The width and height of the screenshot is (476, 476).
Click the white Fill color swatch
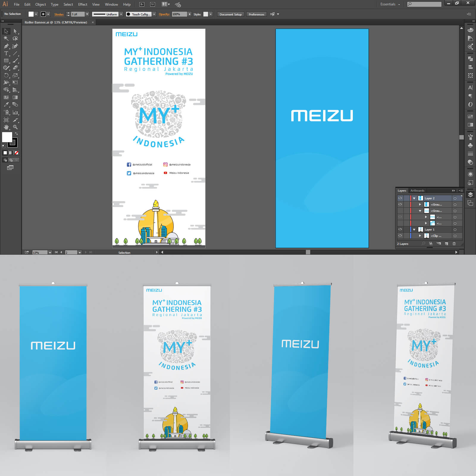point(7,137)
